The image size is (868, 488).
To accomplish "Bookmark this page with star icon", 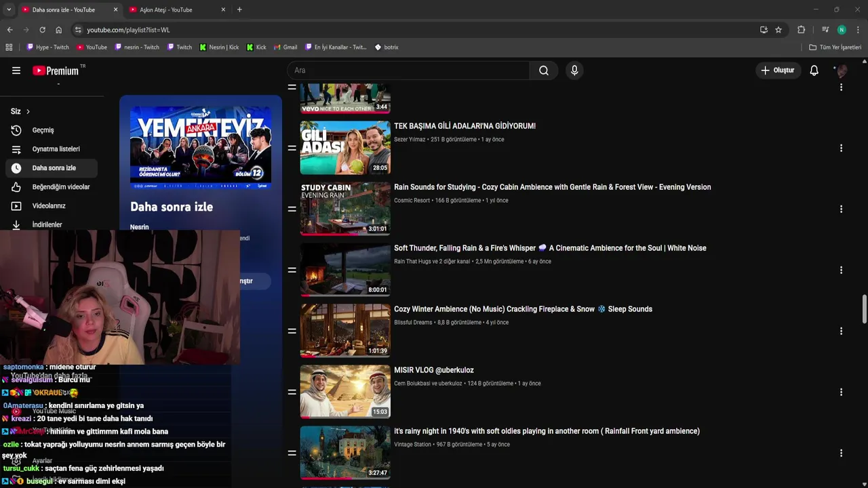I will tap(778, 30).
